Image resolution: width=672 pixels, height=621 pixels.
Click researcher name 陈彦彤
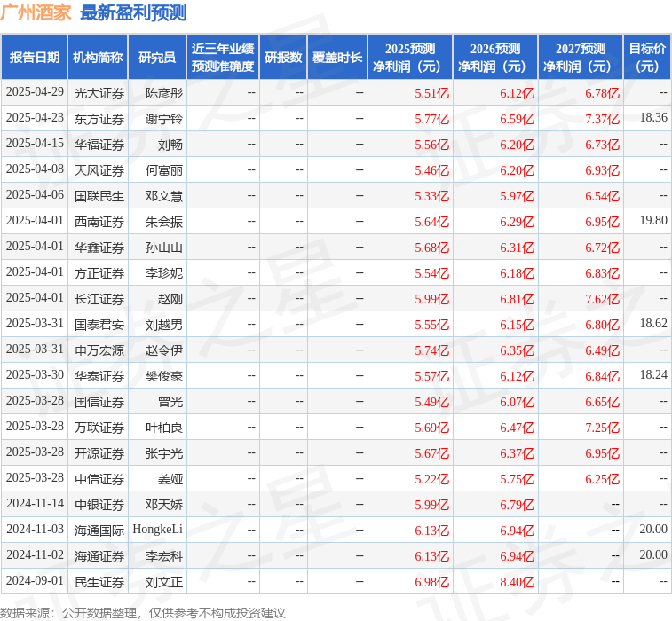(x=163, y=93)
